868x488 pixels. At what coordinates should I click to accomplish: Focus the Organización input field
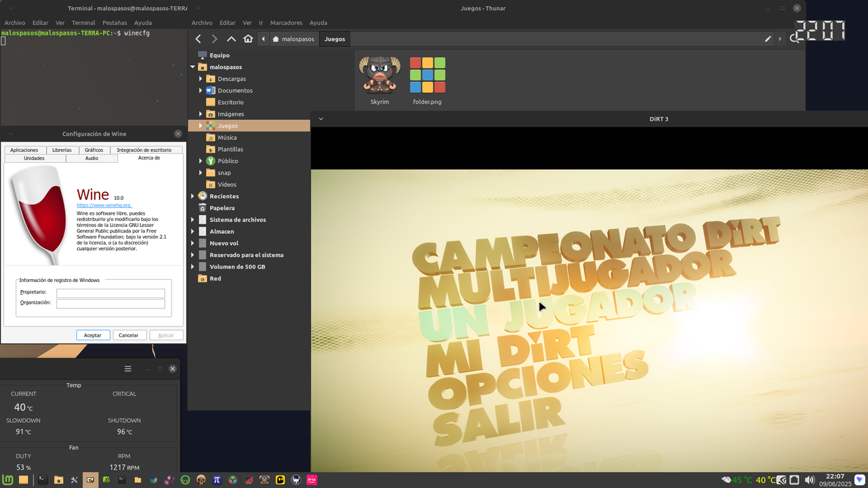point(111,304)
